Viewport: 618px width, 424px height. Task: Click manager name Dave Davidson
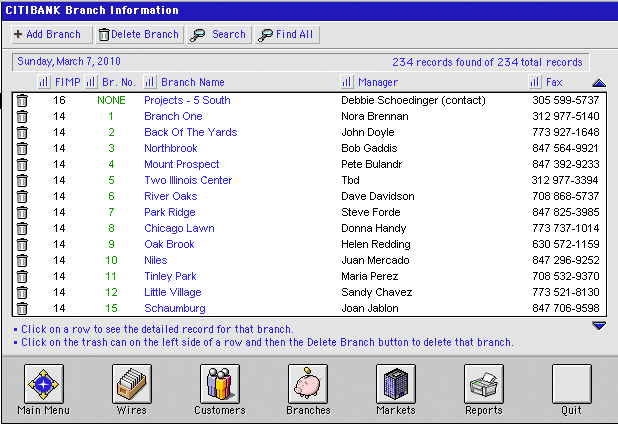[x=378, y=196]
